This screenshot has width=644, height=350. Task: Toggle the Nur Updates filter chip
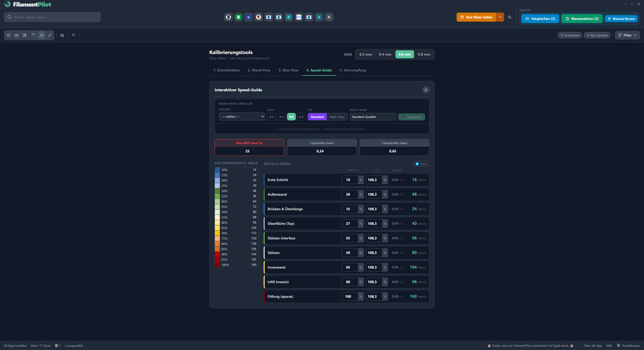tap(597, 35)
